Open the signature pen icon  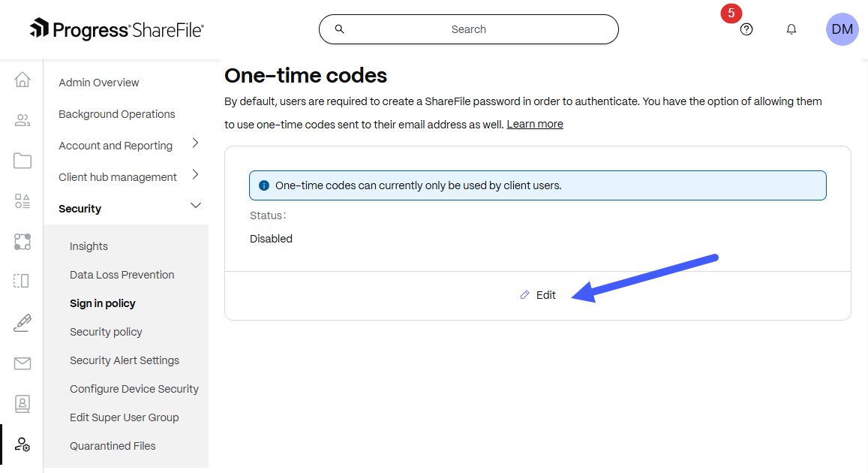click(23, 323)
